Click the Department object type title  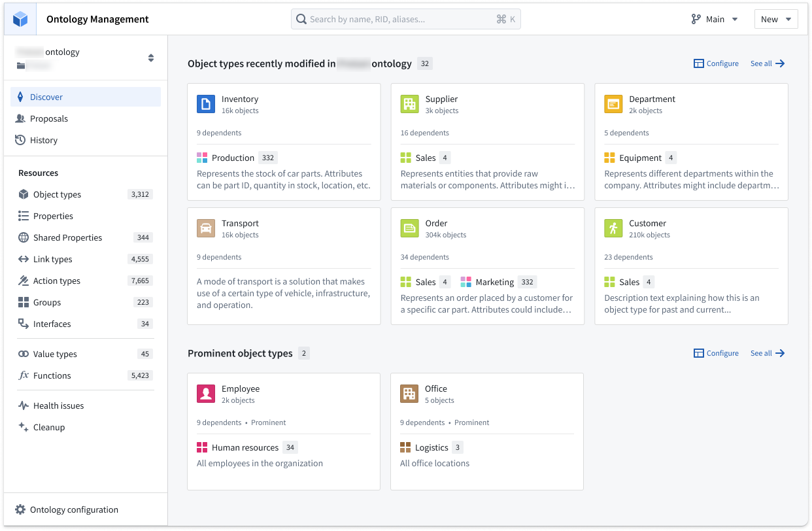tap(652, 99)
